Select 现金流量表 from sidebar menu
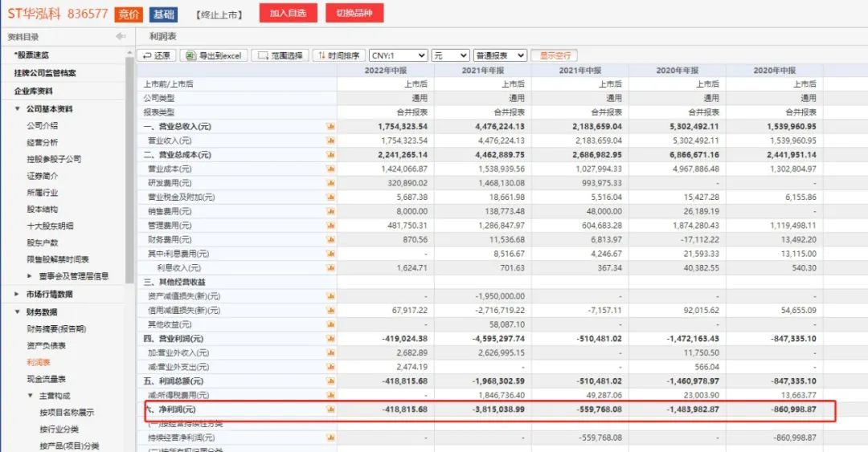 pyautogui.click(x=46, y=379)
